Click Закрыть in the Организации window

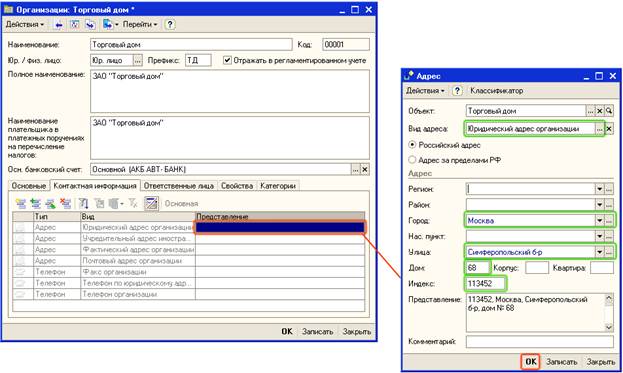356,331
